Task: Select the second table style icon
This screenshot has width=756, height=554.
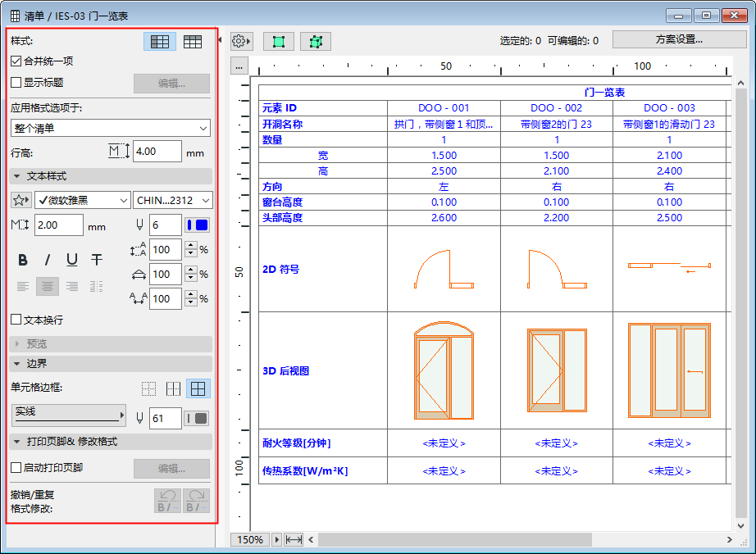Action: (x=193, y=42)
